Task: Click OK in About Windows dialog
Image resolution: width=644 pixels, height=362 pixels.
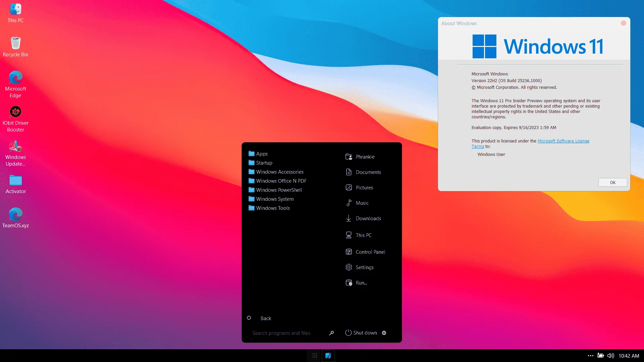Action: (612, 182)
